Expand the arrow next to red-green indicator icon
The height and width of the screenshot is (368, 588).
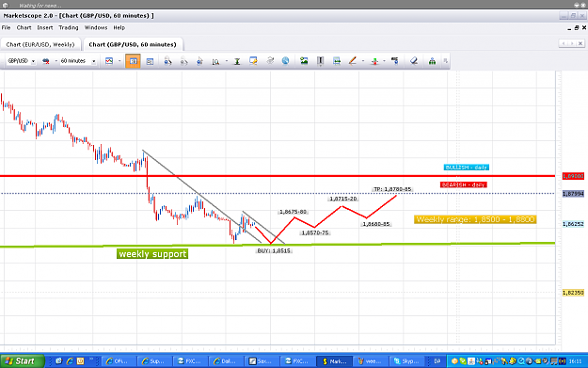coord(384,61)
